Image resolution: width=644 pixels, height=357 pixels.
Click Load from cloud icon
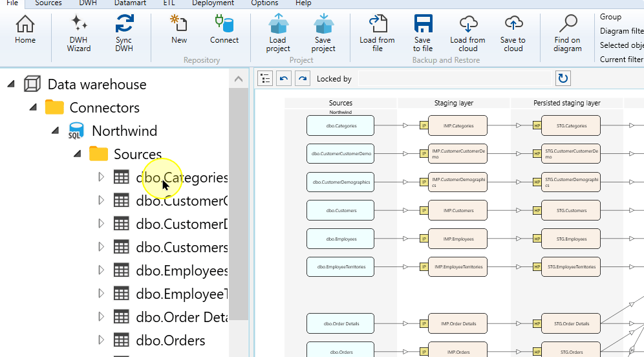[x=467, y=23]
